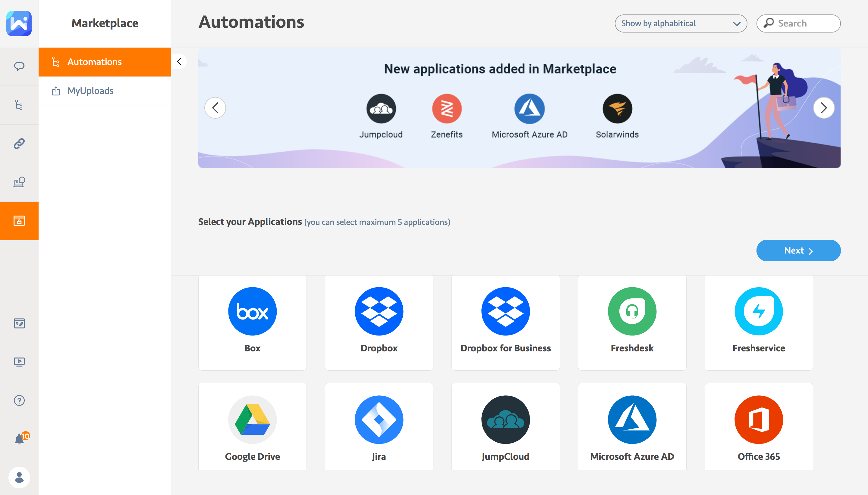Select the Jira application card
The height and width of the screenshot is (495, 868).
379,427
